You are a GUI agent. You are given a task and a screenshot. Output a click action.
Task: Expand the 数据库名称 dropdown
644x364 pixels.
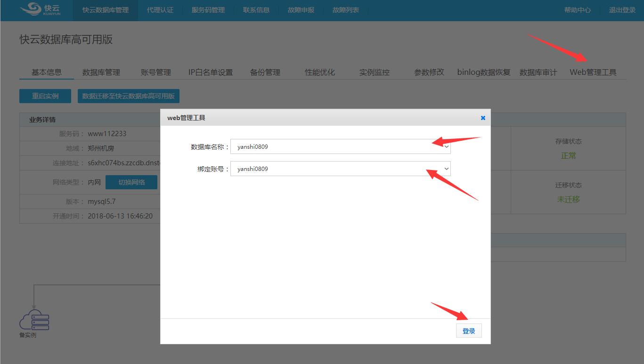(340, 146)
